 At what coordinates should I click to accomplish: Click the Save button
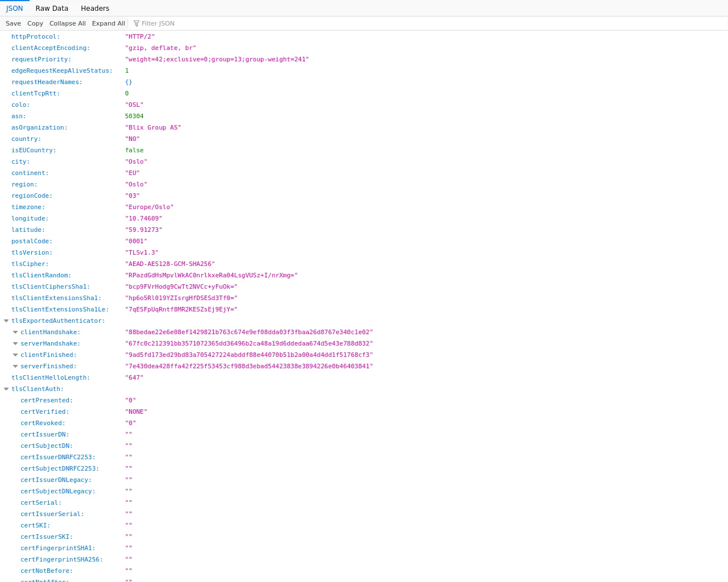click(x=13, y=23)
